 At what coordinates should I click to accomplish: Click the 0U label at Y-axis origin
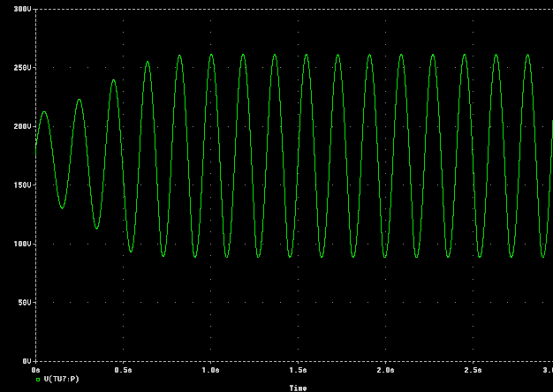(27, 361)
